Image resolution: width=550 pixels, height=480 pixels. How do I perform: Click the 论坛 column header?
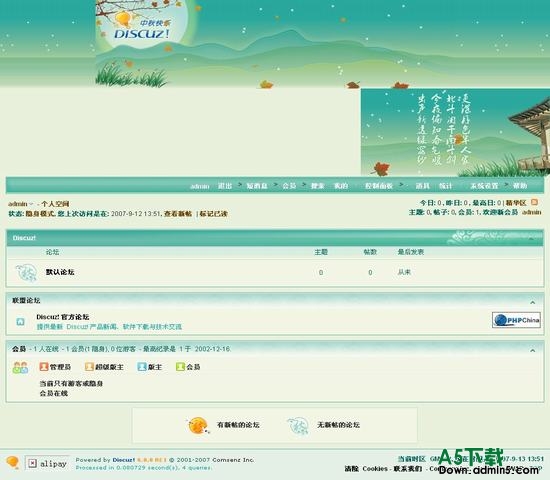[x=52, y=252]
